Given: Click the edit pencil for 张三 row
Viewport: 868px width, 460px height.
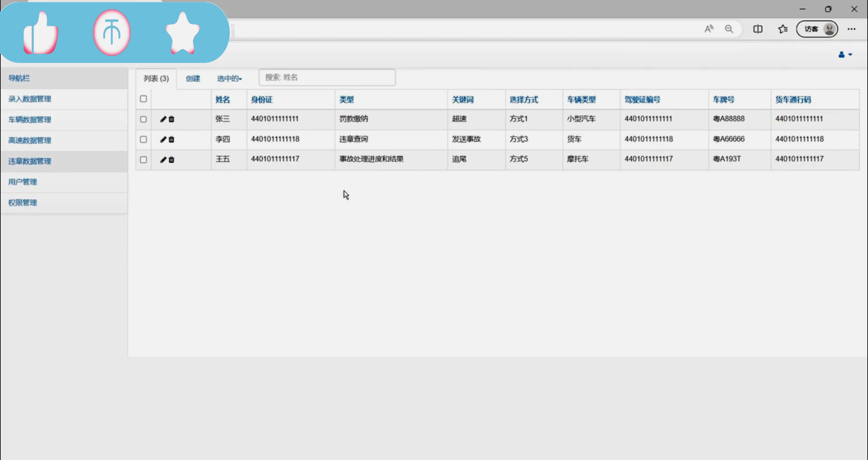Looking at the screenshot, I should pyautogui.click(x=163, y=119).
